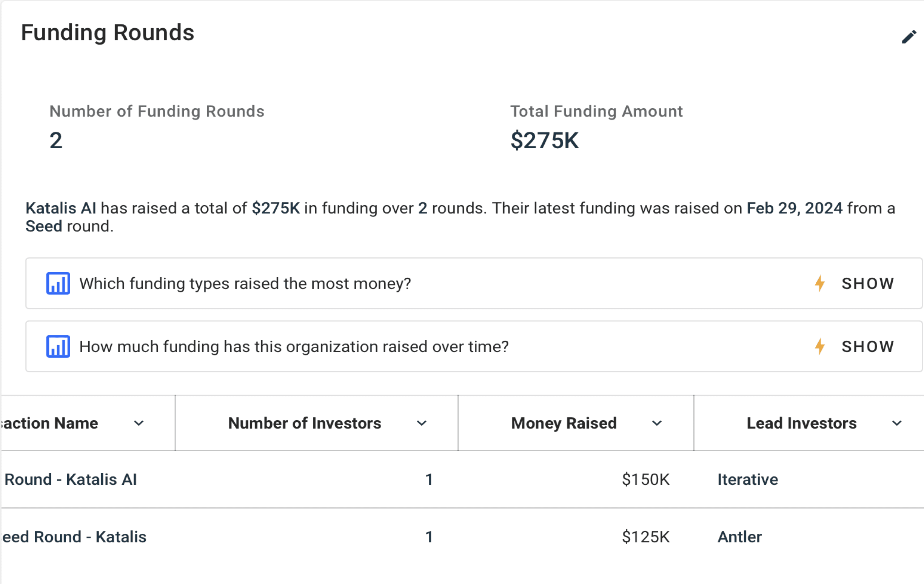Open the Antler lead investor link
The height and width of the screenshot is (584, 924).
pyautogui.click(x=739, y=537)
